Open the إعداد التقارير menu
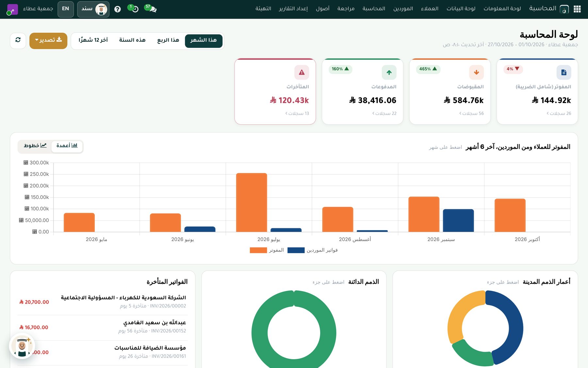 pyautogui.click(x=293, y=9)
